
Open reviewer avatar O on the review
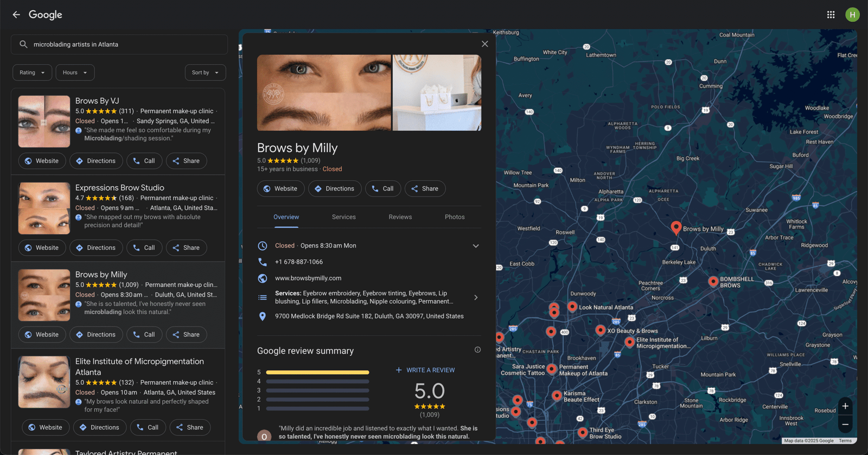point(264,436)
